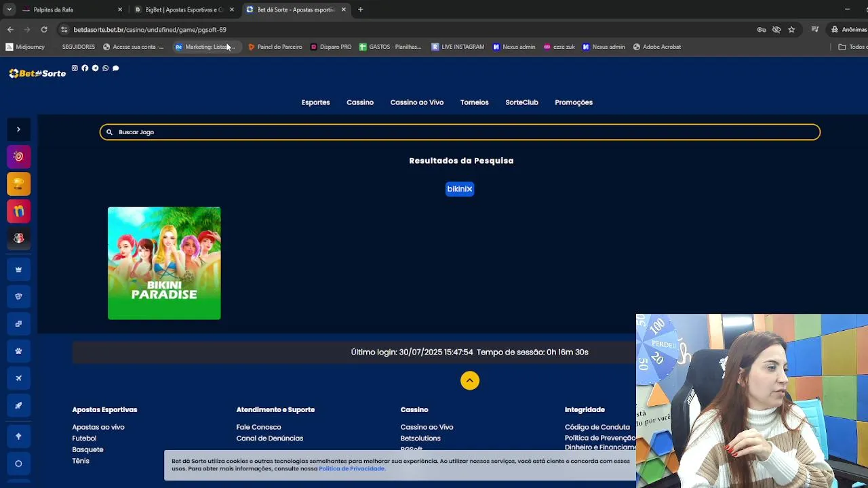The height and width of the screenshot is (488, 868).
Task: Open Betsolutions footer link
Action: click(420, 438)
